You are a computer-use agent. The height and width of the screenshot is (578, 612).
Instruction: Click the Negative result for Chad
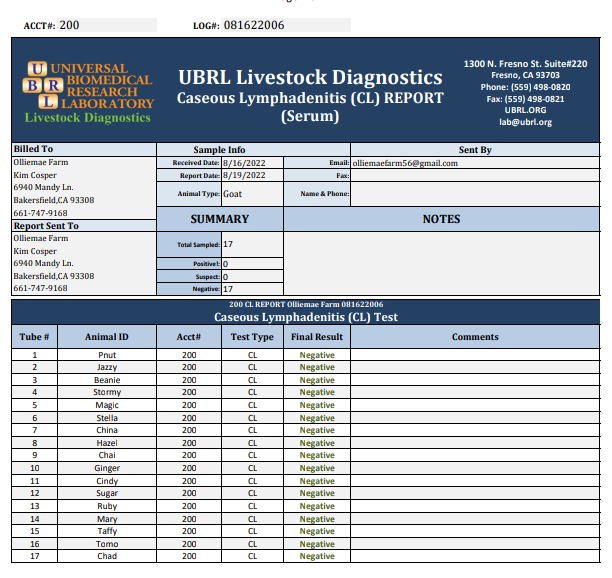(317, 556)
